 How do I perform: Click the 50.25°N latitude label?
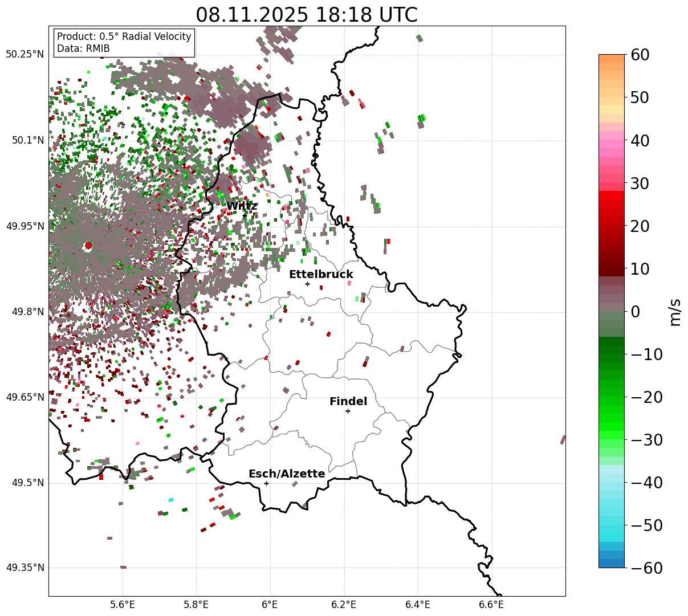point(25,55)
